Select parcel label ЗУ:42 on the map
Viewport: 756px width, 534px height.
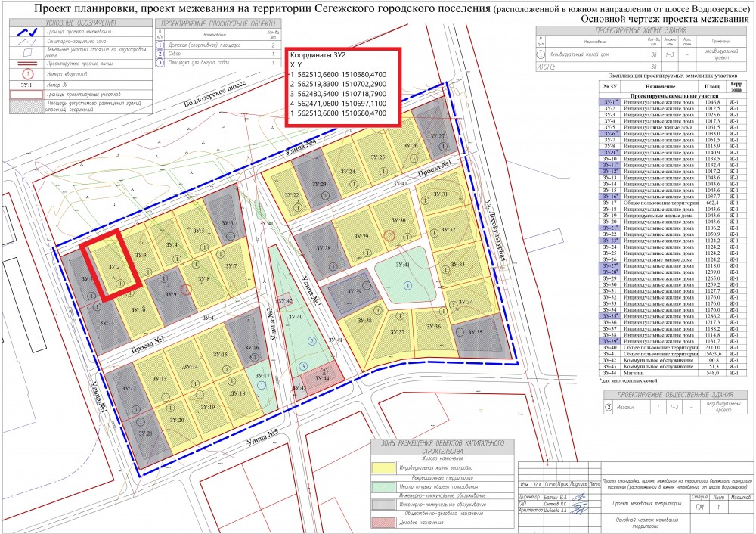coord(286,301)
